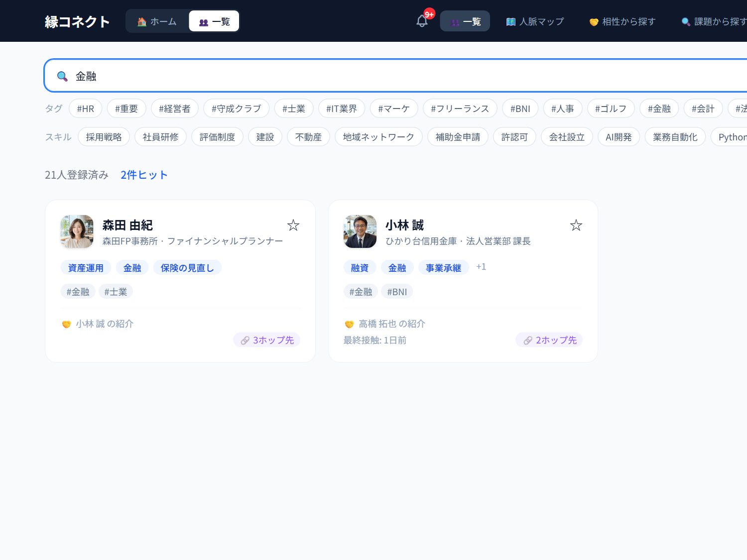747x560 pixels.
Task: Choose the 不動産 skill filter
Action: [309, 137]
